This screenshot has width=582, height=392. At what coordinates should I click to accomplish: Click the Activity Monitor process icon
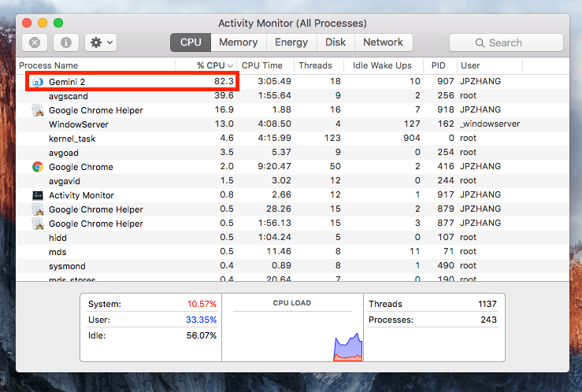point(38,195)
